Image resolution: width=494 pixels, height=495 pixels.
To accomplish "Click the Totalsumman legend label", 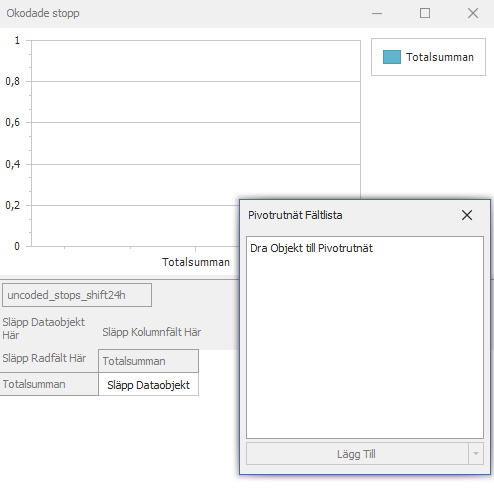I will pyautogui.click(x=440, y=57).
